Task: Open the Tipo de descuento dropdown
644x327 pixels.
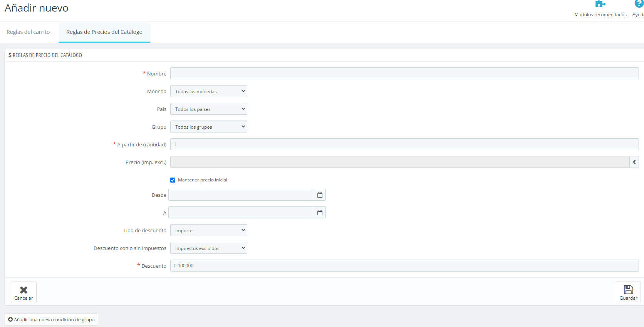Action: (208, 230)
